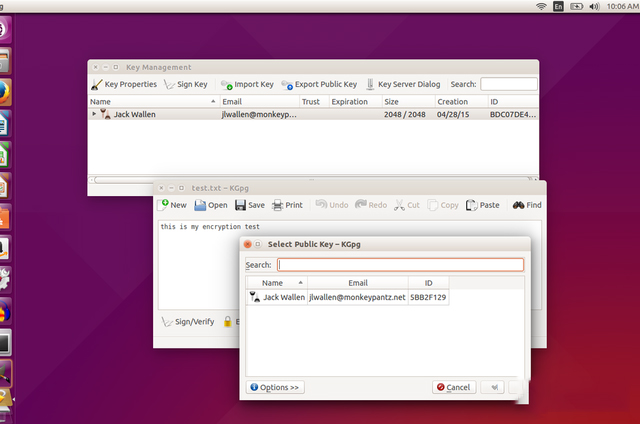
Task: Sort dialog key list by Email header
Action: [x=358, y=283]
